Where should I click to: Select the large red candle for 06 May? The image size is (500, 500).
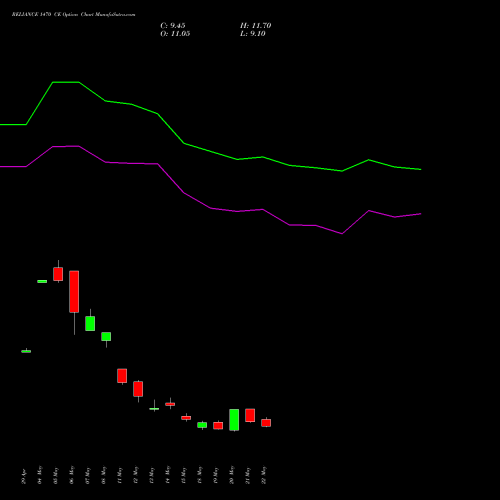(x=74, y=292)
